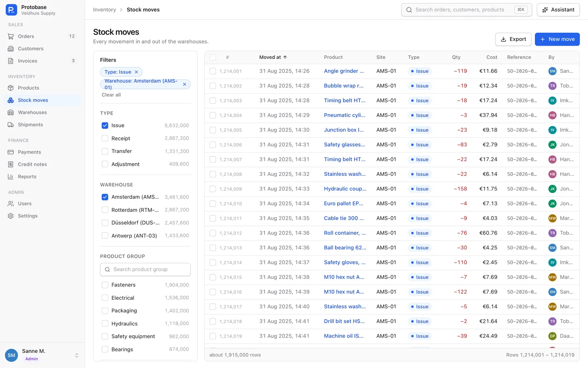Check the Transfer type filter
Screen dimensions: 588x368
tap(105, 151)
